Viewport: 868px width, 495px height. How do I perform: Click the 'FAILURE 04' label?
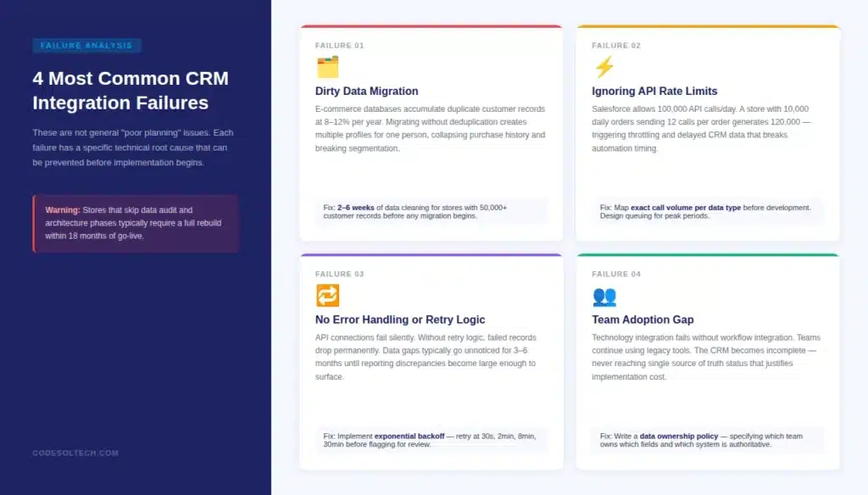click(x=616, y=274)
